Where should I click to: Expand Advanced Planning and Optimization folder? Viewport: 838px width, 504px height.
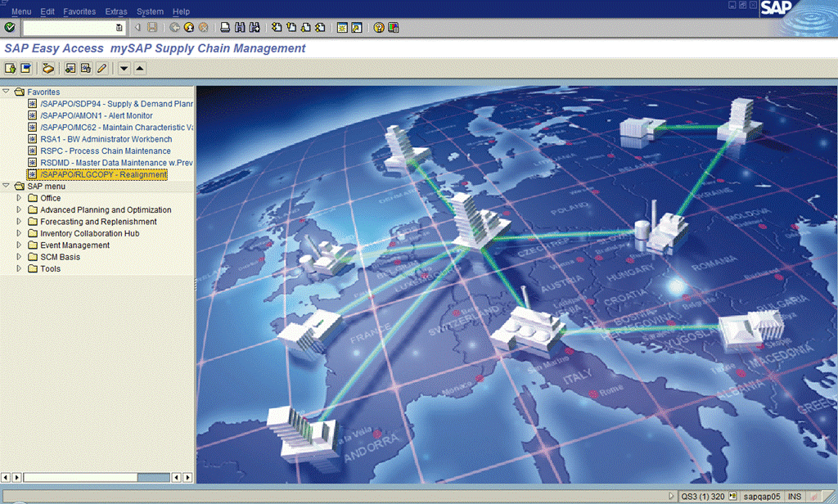(x=20, y=209)
